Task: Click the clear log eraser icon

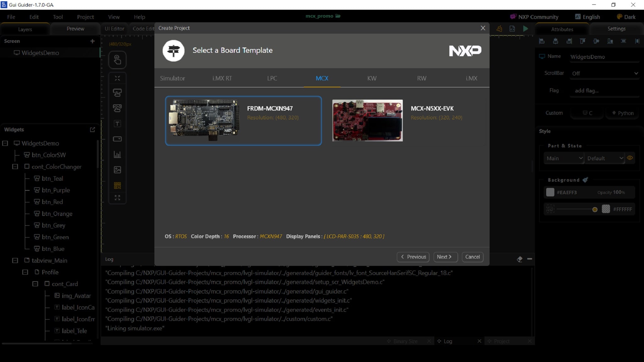Action: [519, 259]
